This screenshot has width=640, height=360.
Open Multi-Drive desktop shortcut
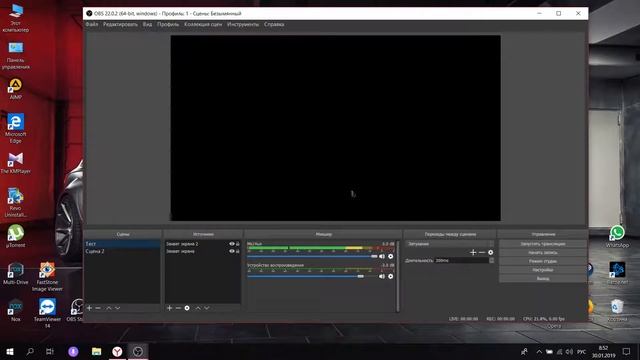(16, 273)
